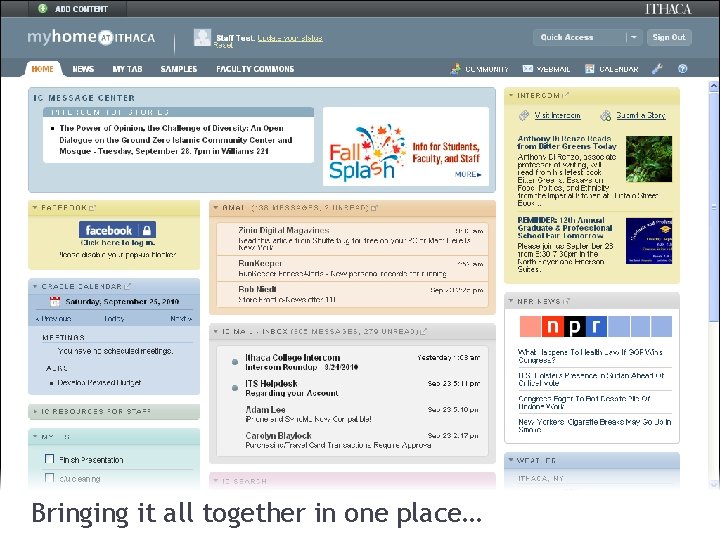Collapse the NPR News portlet

(x=511, y=301)
